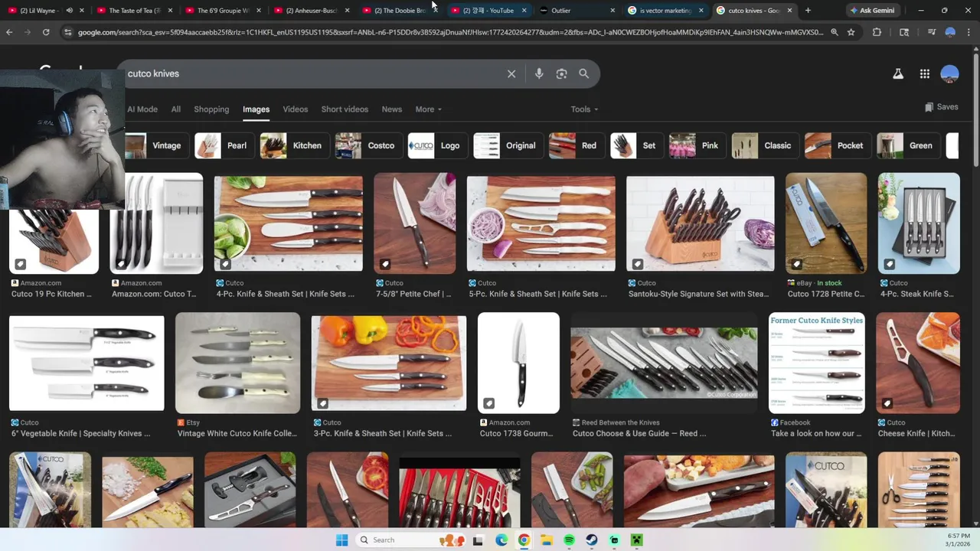
Task: Expand the Tools dropdown
Action: click(x=584, y=109)
